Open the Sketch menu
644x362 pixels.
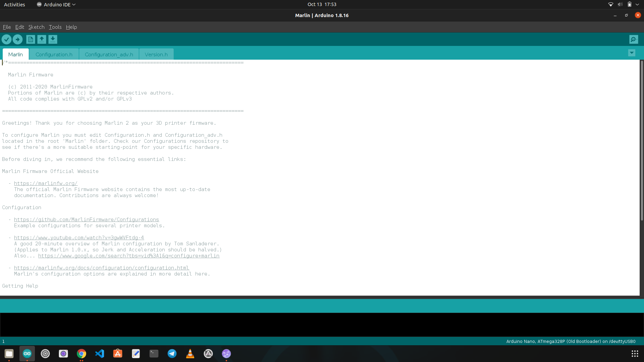click(x=36, y=27)
